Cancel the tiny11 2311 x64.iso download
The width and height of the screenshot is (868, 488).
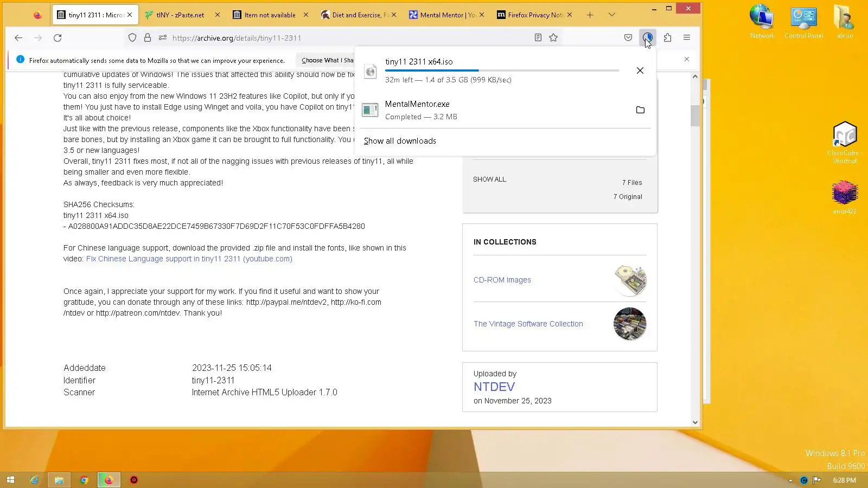[x=640, y=70]
